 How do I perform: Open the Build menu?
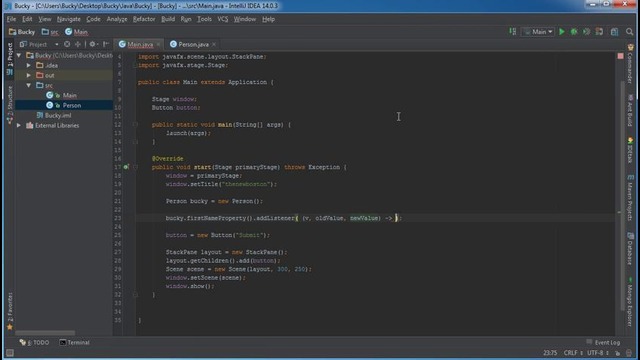168,19
